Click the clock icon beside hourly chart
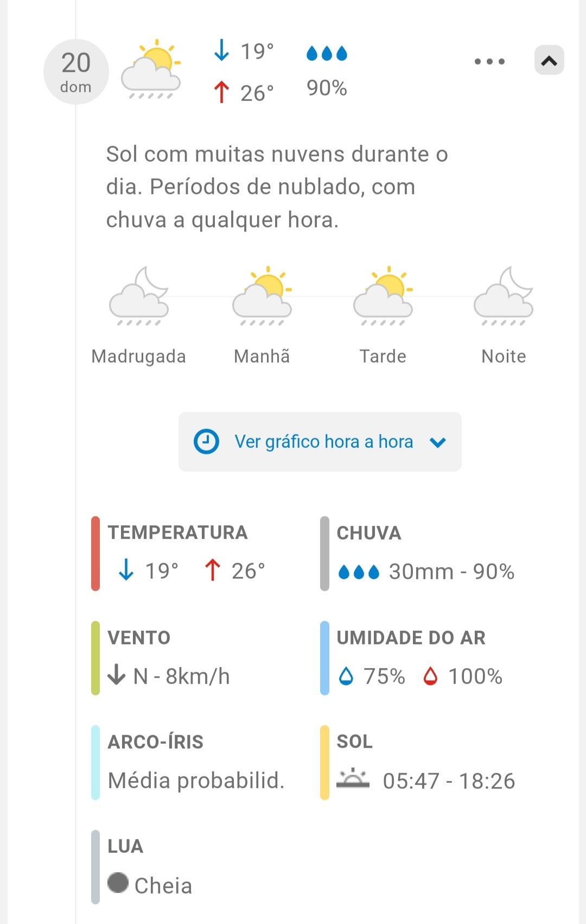 click(206, 442)
